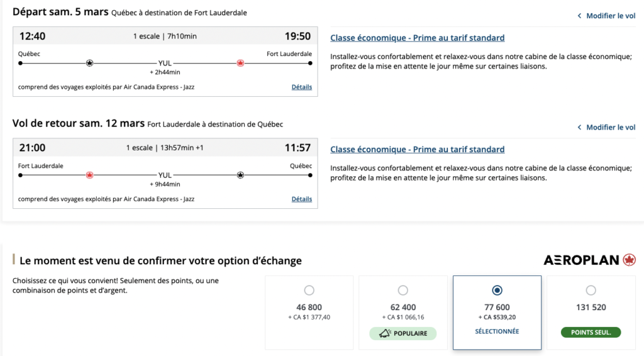The width and height of the screenshot is (644, 356).
Task: Click the black airline icon on the return flight line
Action: click(240, 175)
